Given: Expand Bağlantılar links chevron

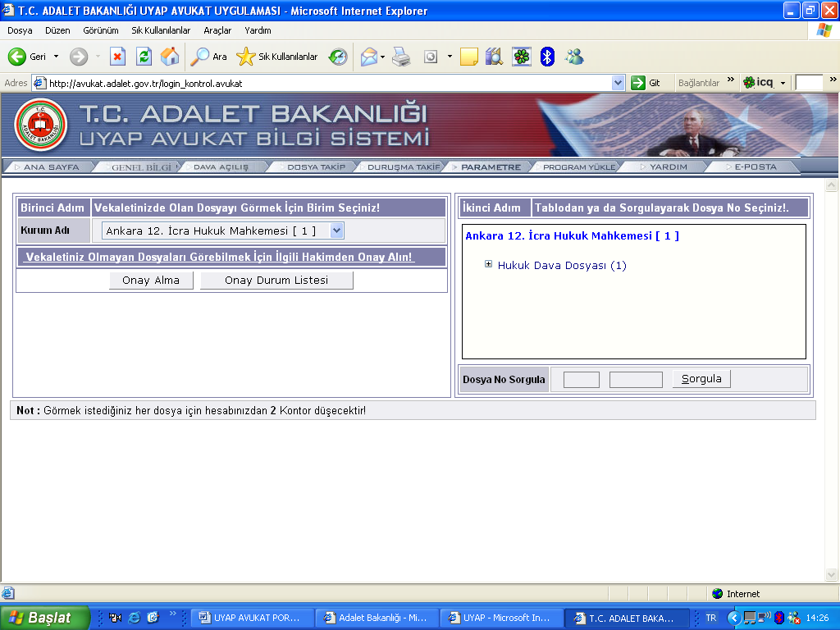Looking at the screenshot, I should [x=731, y=80].
